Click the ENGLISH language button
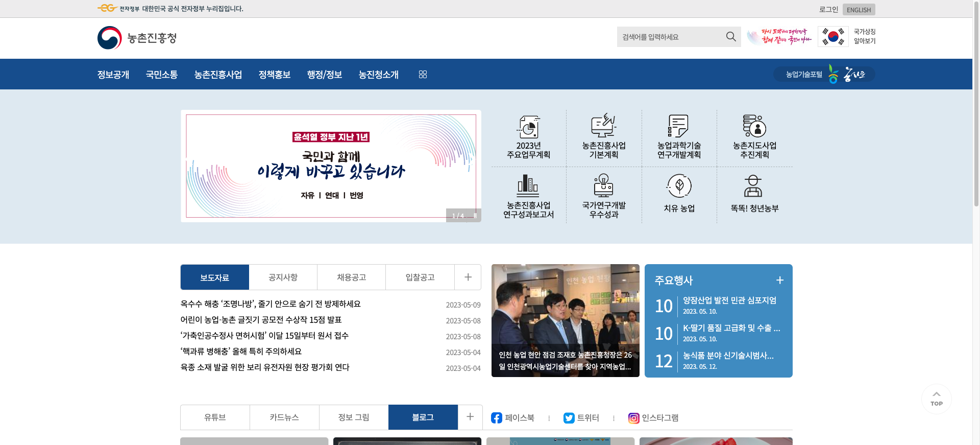Image resolution: width=980 pixels, height=445 pixels. click(x=859, y=10)
